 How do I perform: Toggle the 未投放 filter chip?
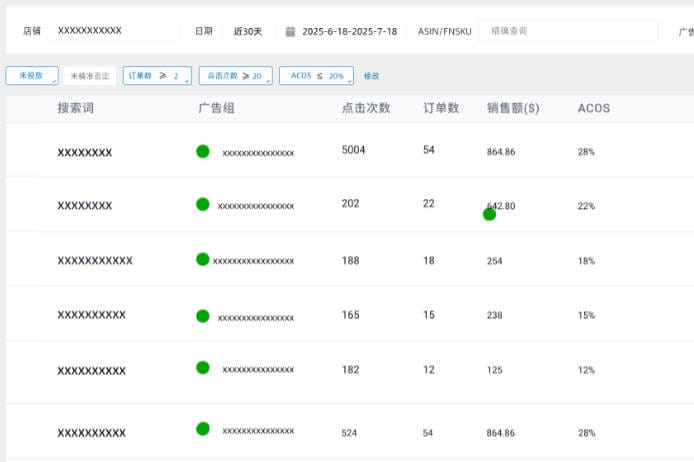point(31,76)
